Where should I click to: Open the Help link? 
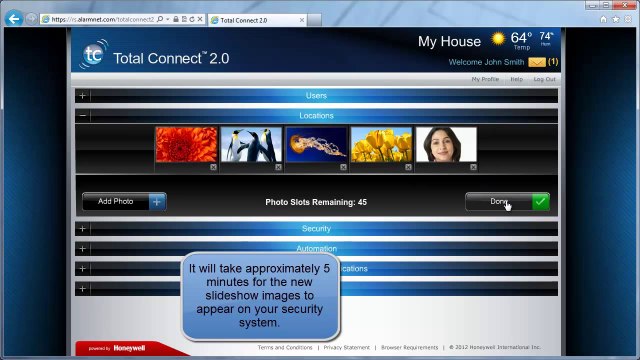pyautogui.click(x=516, y=79)
